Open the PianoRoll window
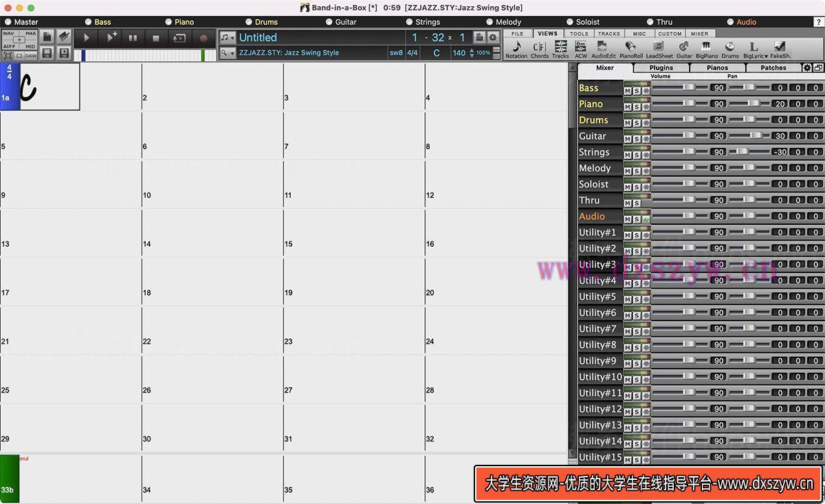This screenshot has height=504, width=825. (x=630, y=49)
